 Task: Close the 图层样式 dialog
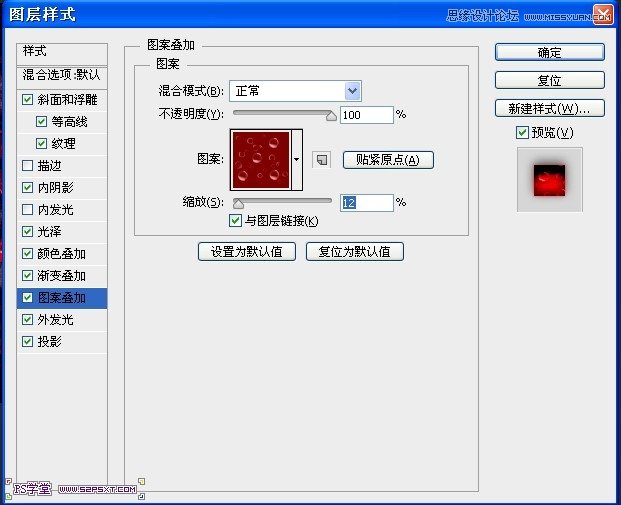pyautogui.click(x=603, y=15)
